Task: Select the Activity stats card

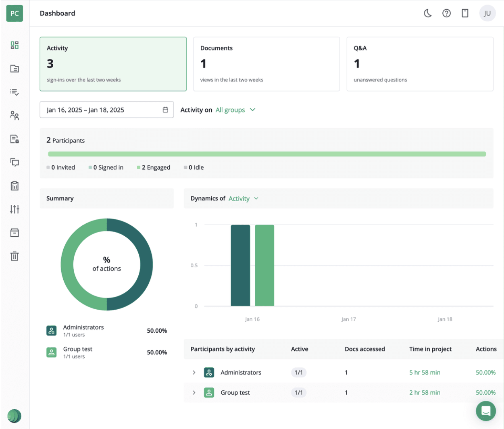Action: point(113,63)
